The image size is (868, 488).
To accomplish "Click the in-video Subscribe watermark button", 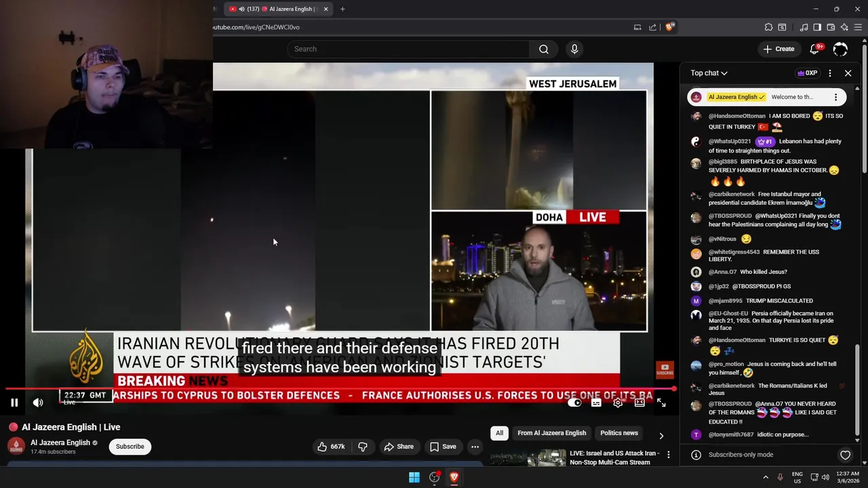I will [x=665, y=370].
